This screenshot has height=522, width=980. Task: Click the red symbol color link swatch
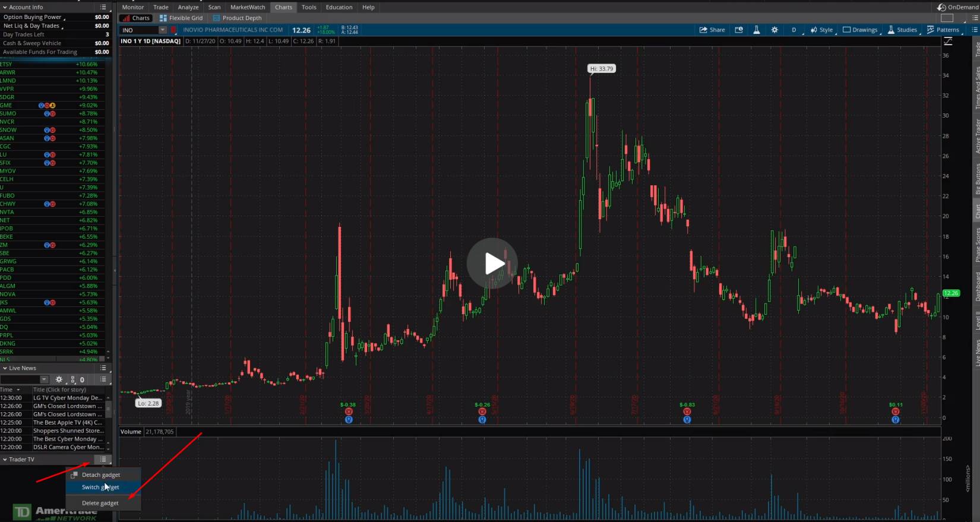[x=173, y=30]
